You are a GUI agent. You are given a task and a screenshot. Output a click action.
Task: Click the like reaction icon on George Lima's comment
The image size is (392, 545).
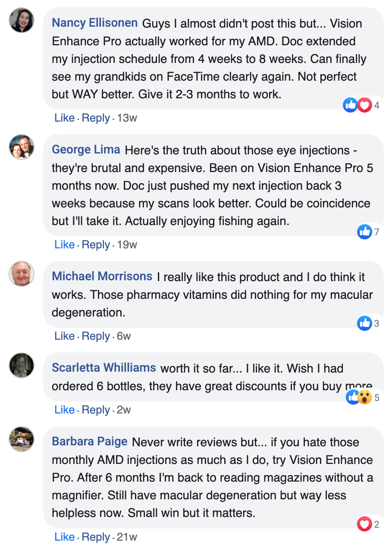[x=364, y=232]
